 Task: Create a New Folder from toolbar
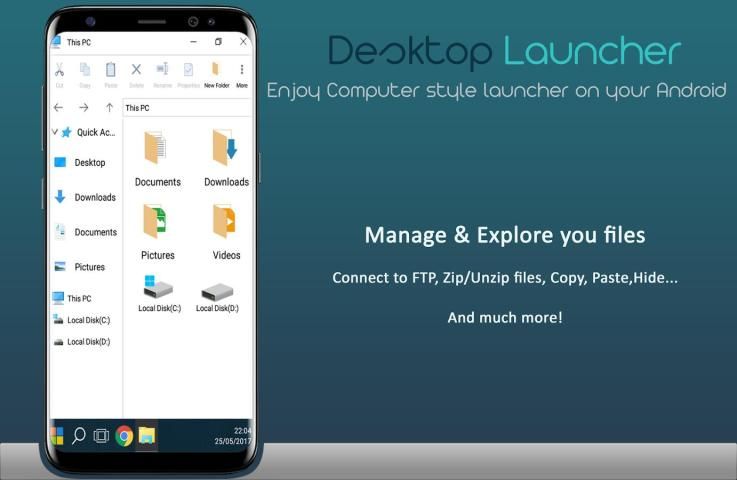pos(216,72)
